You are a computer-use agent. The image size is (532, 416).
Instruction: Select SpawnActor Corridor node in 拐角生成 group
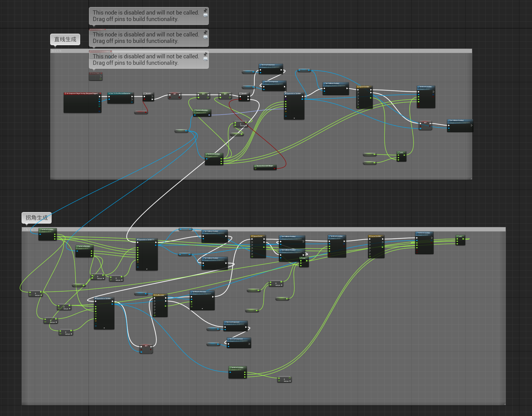104,313
